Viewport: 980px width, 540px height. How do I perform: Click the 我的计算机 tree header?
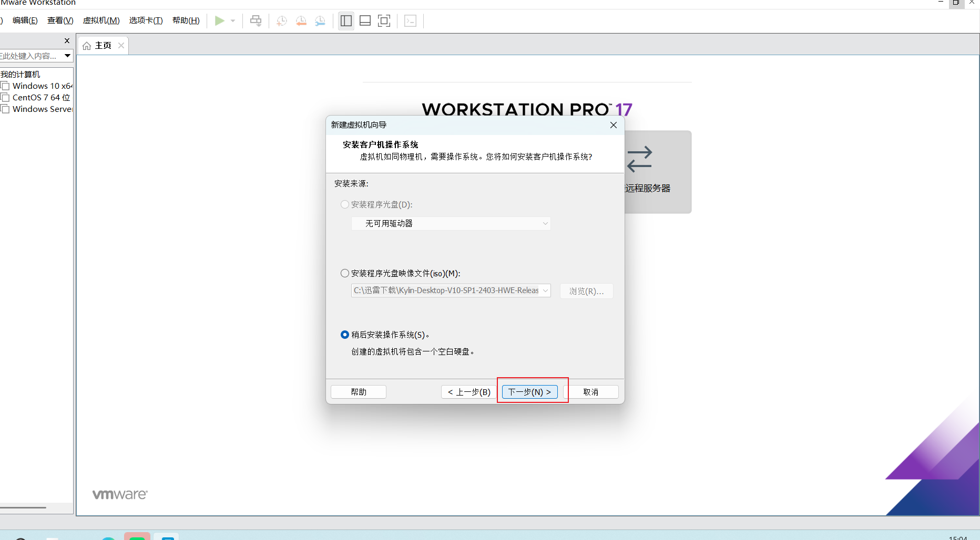click(x=20, y=75)
